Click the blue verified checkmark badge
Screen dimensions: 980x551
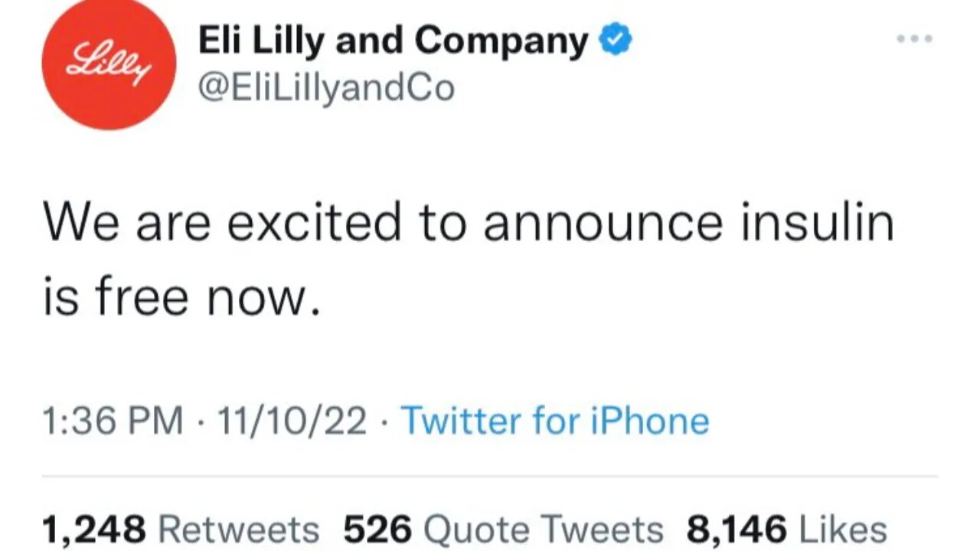click(x=615, y=41)
